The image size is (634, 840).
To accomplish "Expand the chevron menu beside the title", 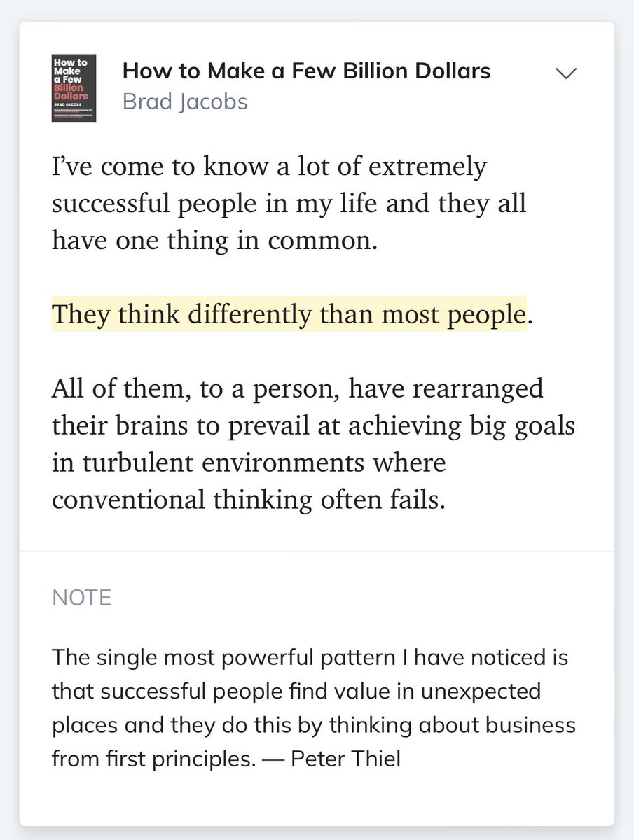I will click(x=565, y=73).
